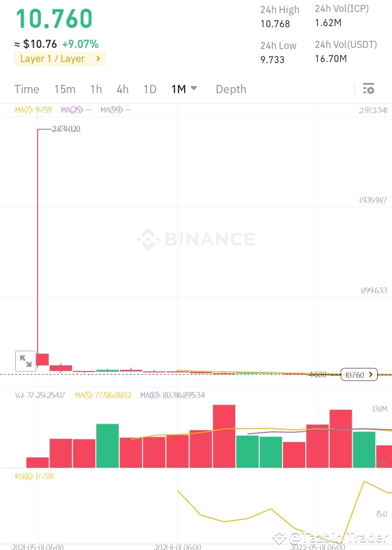Open the Layer 1 / Layer category chevron

pyautogui.click(x=98, y=59)
